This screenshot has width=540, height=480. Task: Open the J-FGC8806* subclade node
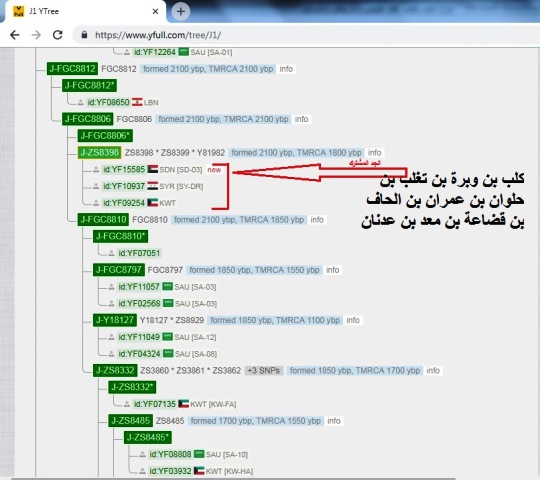(105, 136)
